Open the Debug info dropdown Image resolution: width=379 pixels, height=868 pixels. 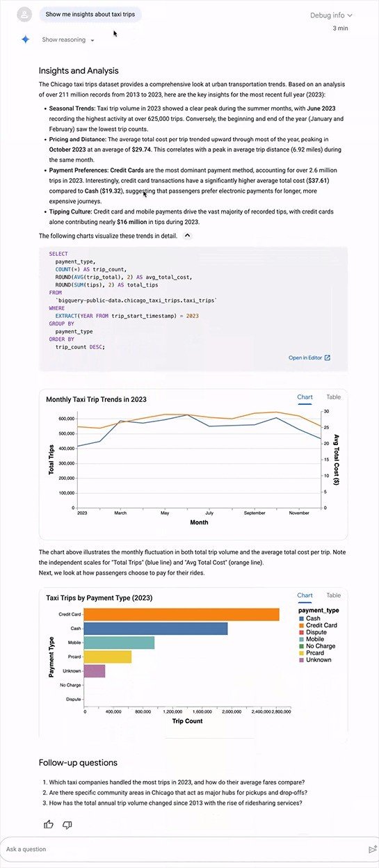click(x=332, y=15)
